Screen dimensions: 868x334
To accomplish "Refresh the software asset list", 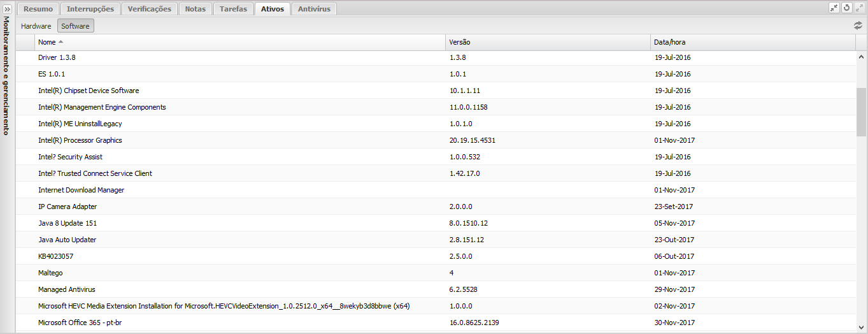I will pyautogui.click(x=858, y=26).
